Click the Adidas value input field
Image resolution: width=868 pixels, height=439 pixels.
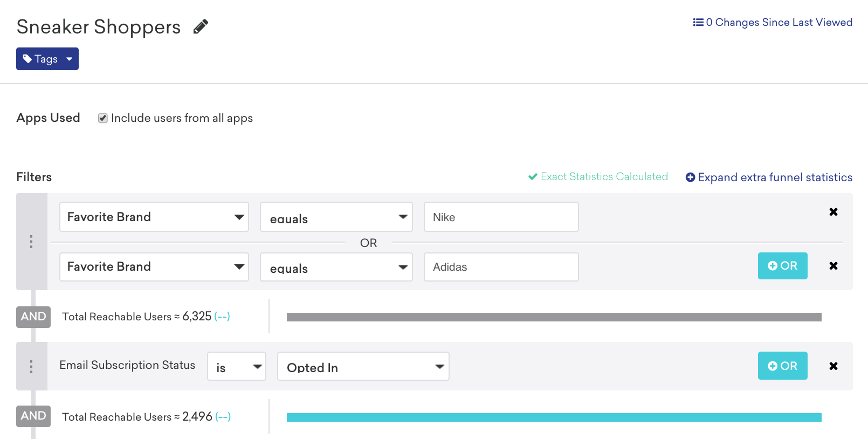501,267
